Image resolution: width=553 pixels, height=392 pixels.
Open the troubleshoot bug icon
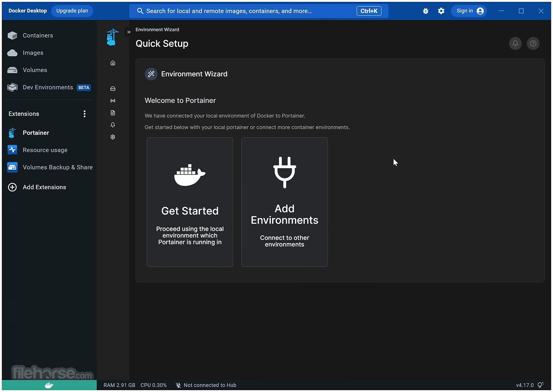(x=426, y=11)
